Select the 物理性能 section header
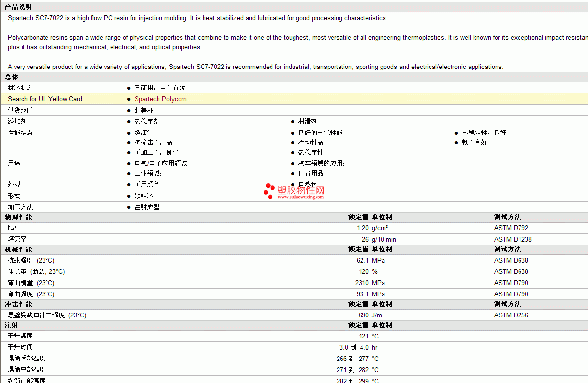Viewport: 588px width, 383px height. click(19, 217)
